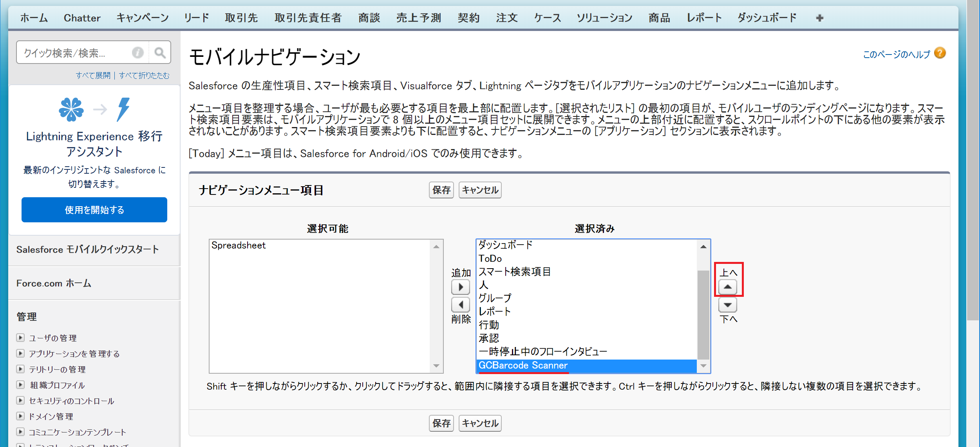Select GCBarcode Scanner item
Screen dimensions: 980x447
[587, 365]
